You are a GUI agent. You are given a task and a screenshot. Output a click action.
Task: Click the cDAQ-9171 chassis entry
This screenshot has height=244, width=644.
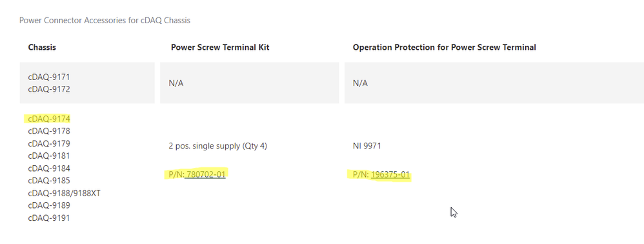click(49, 77)
